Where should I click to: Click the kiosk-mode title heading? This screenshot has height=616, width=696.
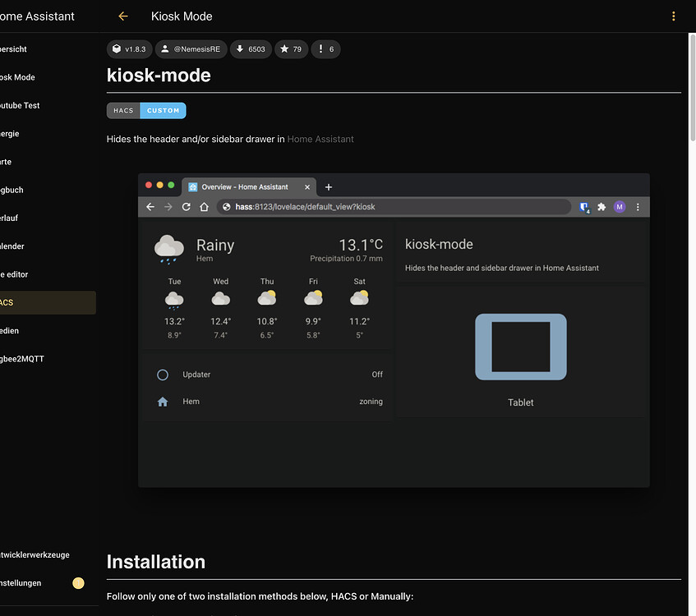(x=159, y=76)
